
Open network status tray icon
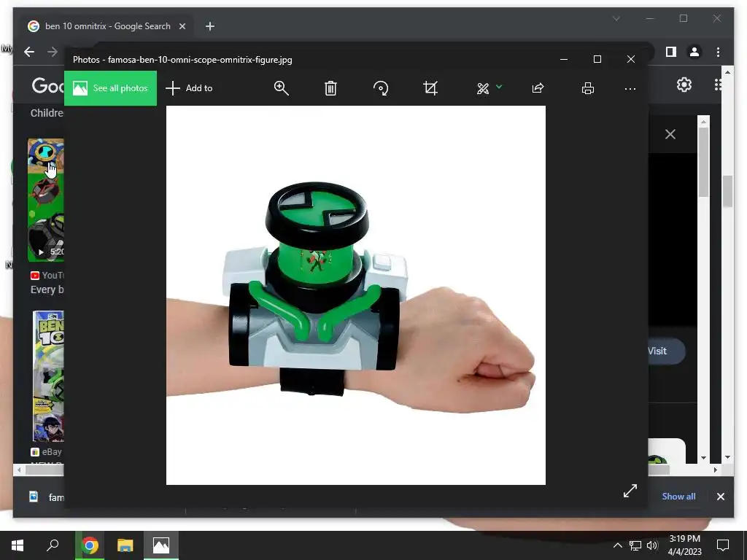(x=635, y=545)
